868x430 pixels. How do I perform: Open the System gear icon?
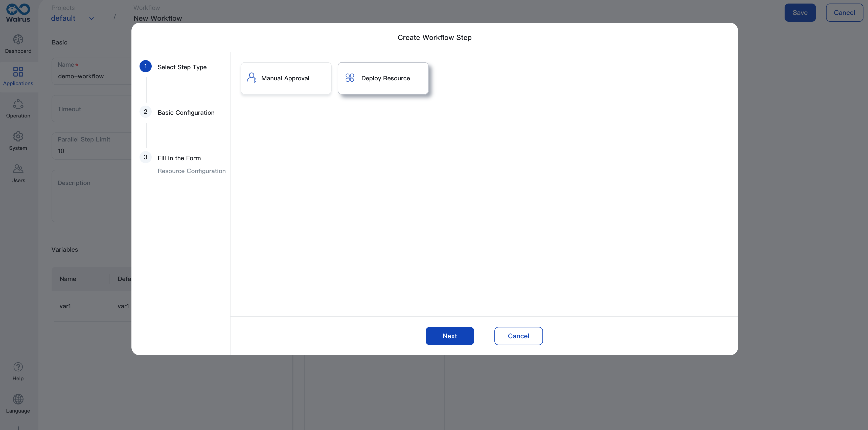[18, 136]
